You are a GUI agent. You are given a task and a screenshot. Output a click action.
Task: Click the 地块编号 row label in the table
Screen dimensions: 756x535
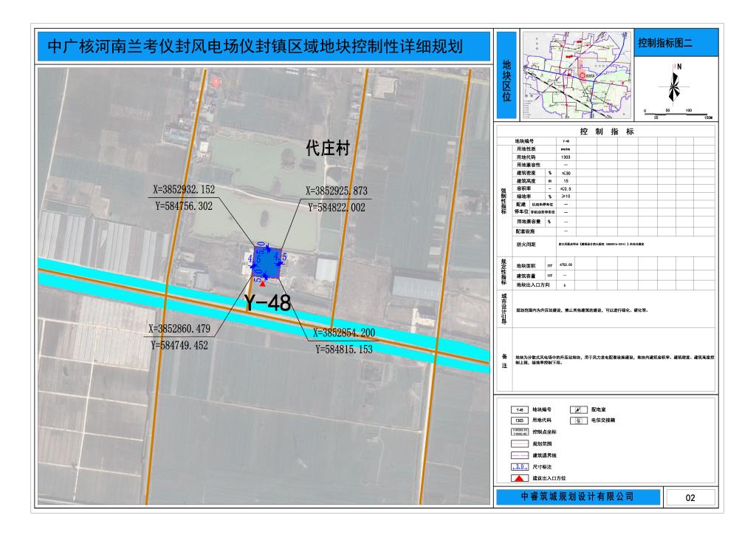point(525,141)
